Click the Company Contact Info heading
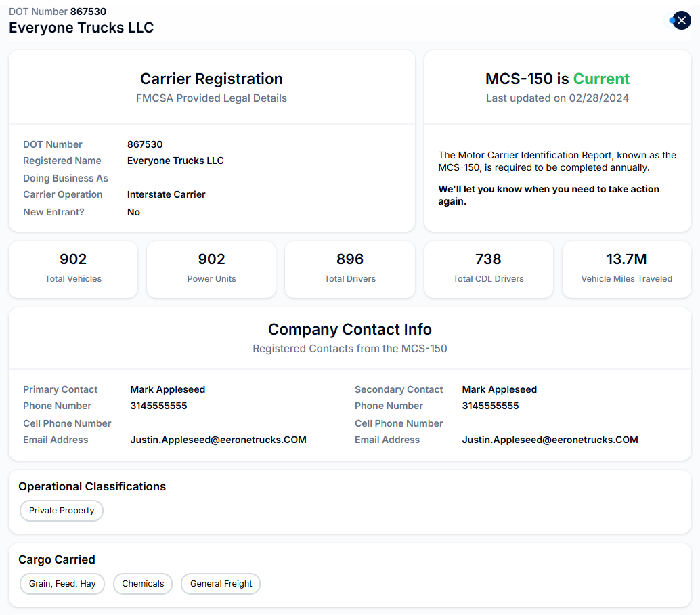The image size is (700, 615). point(349,329)
